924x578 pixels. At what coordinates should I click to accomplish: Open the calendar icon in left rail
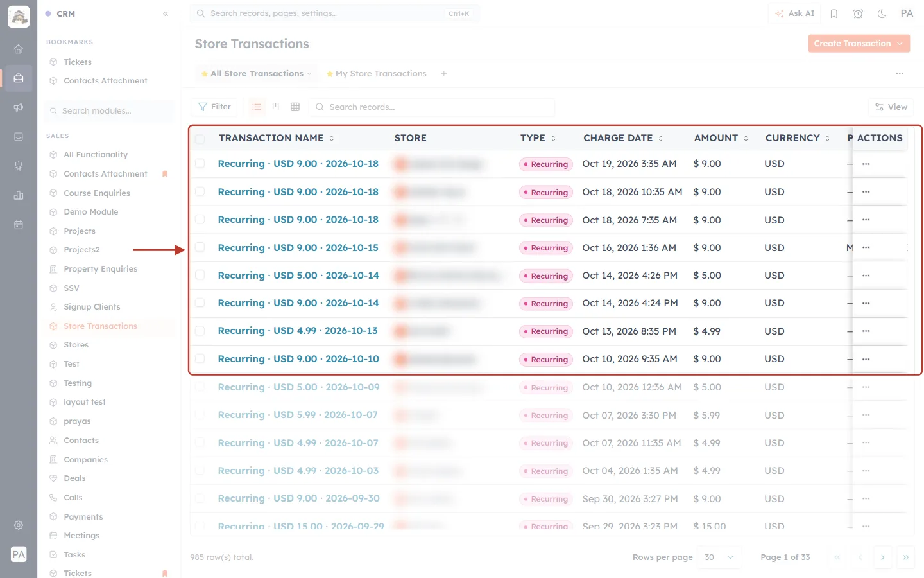(x=19, y=225)
